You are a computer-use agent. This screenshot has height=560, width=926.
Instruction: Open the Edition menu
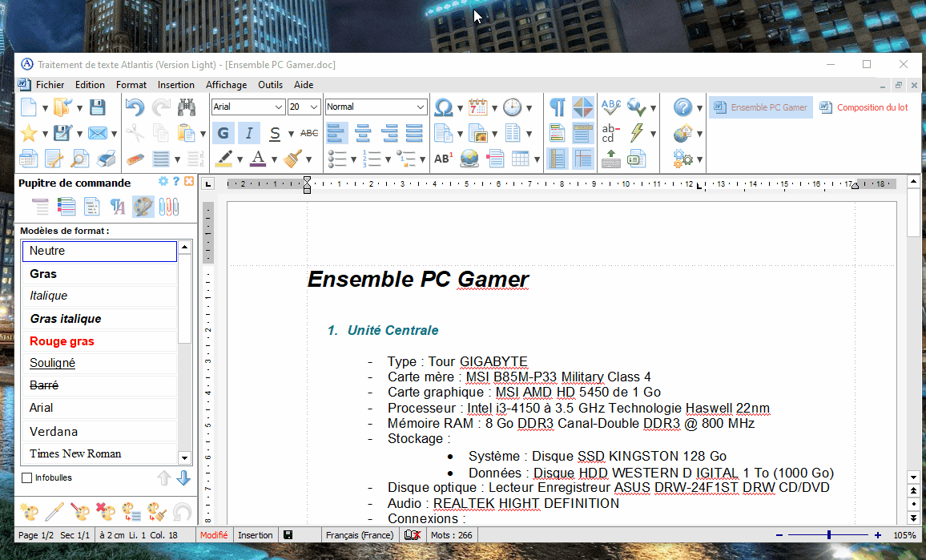pyautogui.click(x=90, y=84)
